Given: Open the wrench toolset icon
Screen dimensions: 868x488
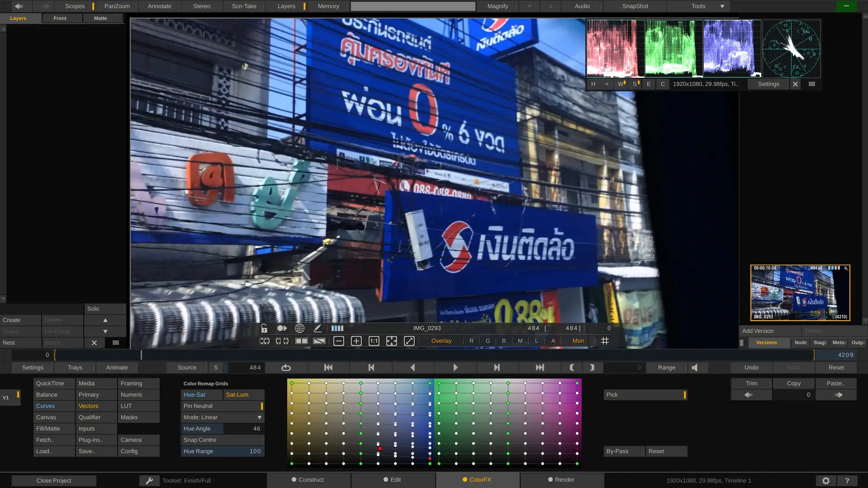Looking at the screenshot, I should pos(149,480).
